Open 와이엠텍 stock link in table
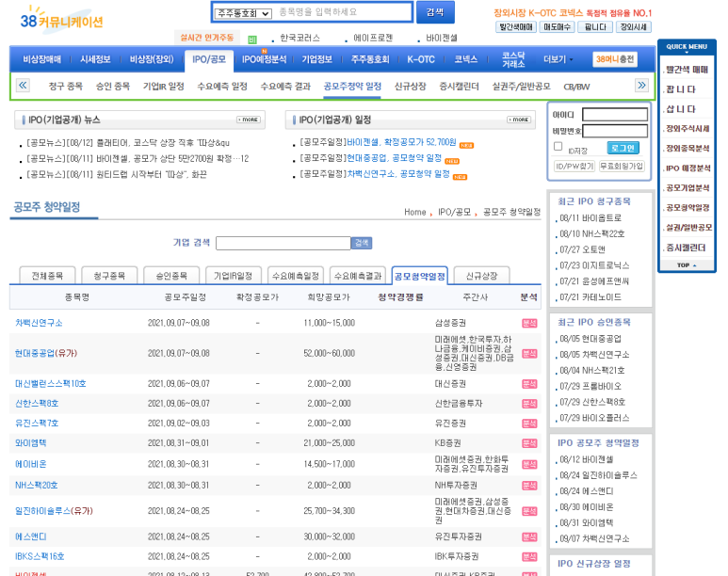The height and width of the screenshot is (576, 728). pyautogui.click(x=31, y=443)
